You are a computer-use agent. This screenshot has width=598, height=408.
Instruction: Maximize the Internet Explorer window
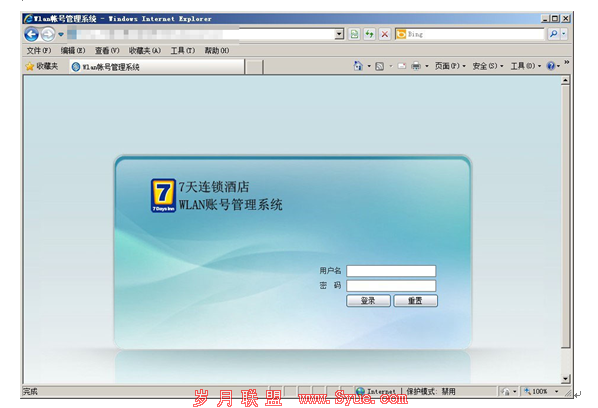tap(555, 18)
